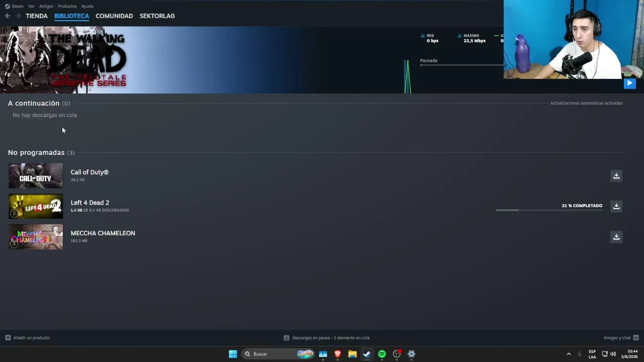
Task: Open the Windows Start menu
Action: 233,354
